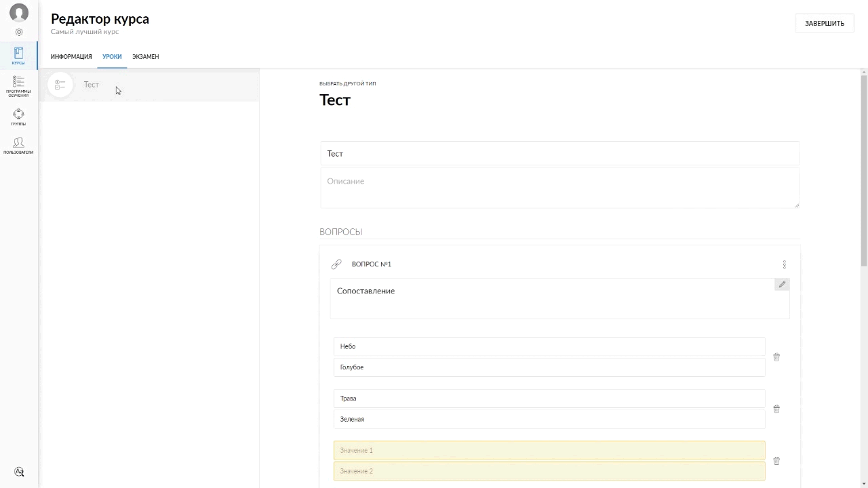Click the link icon next to Вопрос №1
Image resolution: width=868 pixels, height=488 pixels.
(x=336, y=264)
